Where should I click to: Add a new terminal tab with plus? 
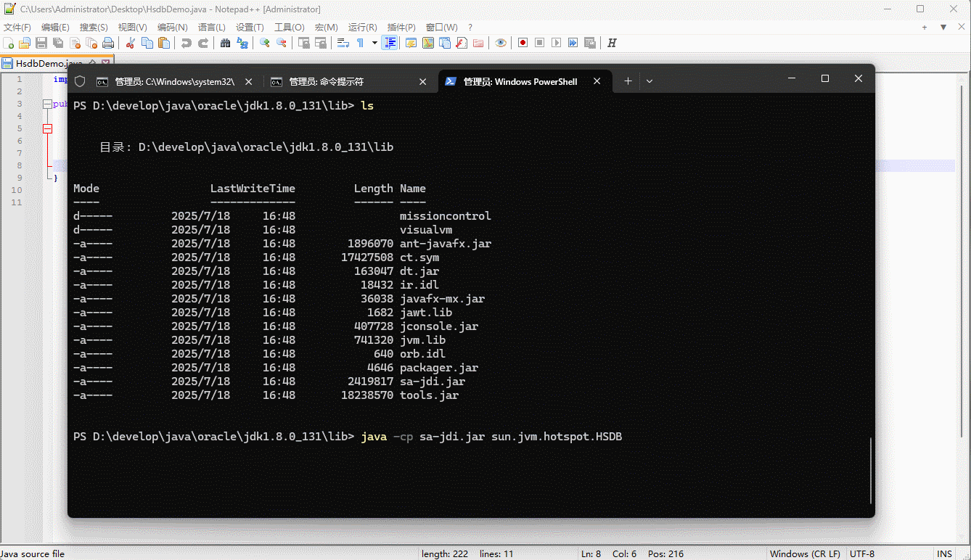628,81
